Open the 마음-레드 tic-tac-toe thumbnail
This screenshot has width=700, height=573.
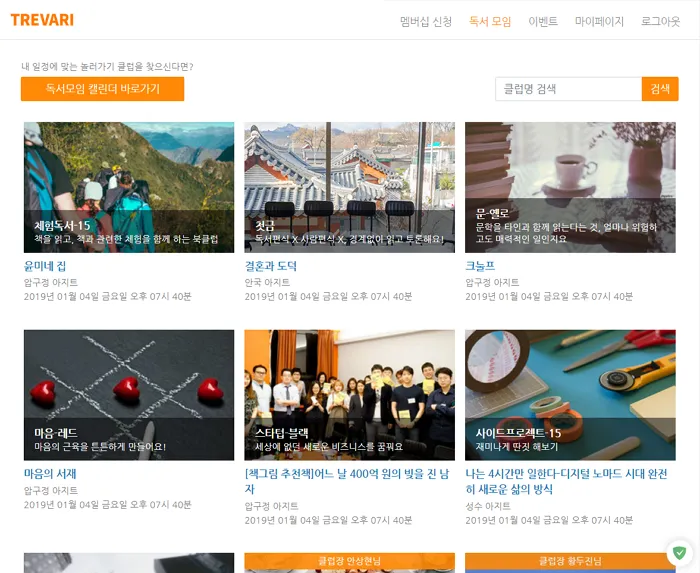129,394
